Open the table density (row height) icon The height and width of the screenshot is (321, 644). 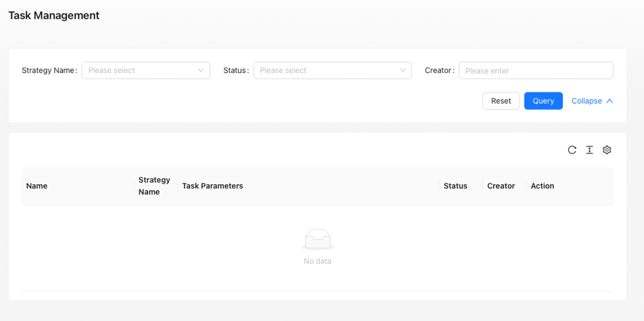(x=590, y=150)
